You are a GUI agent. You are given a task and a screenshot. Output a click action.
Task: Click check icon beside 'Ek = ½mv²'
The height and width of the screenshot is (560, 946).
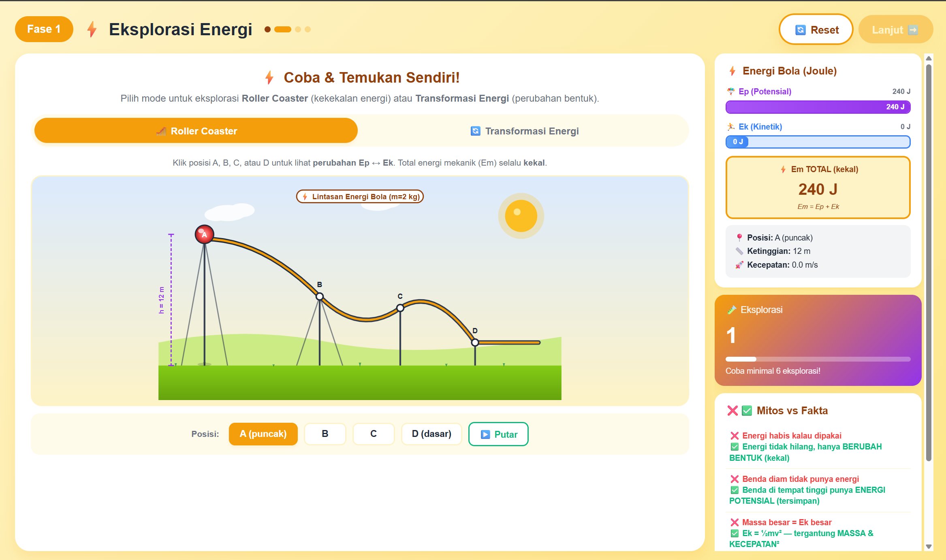(735, 533)
